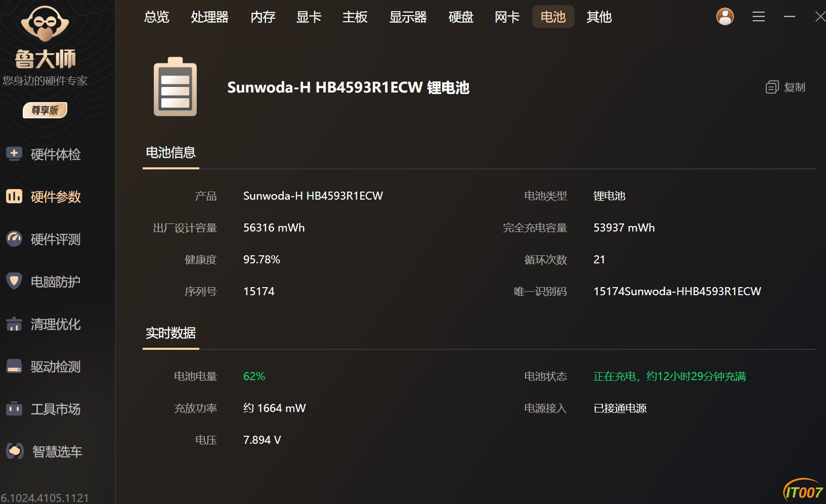Screen dimensions: 826x504
Task: Click version number 6.1024.4105.1121
Action: [45, 498]
